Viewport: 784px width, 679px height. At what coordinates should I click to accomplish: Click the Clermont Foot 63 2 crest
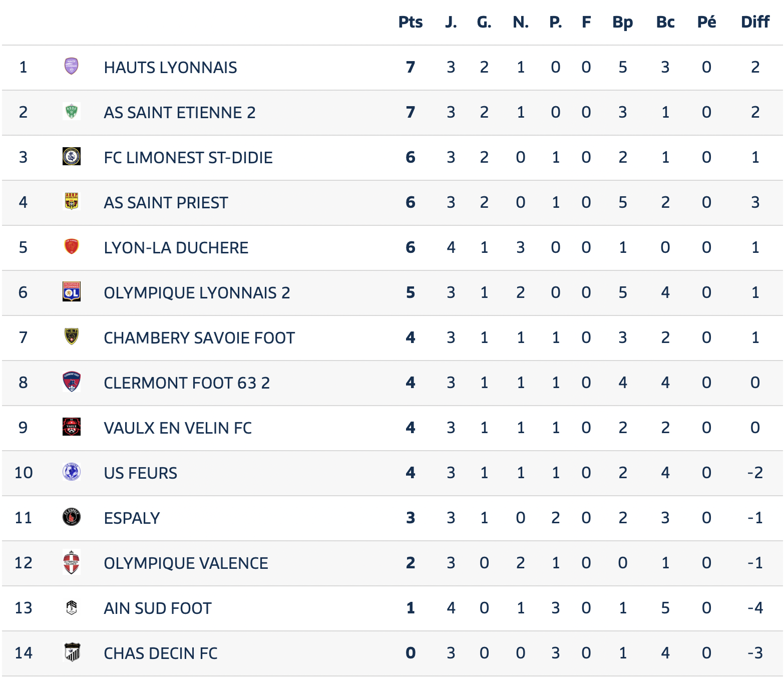click(x=72, y=382)
